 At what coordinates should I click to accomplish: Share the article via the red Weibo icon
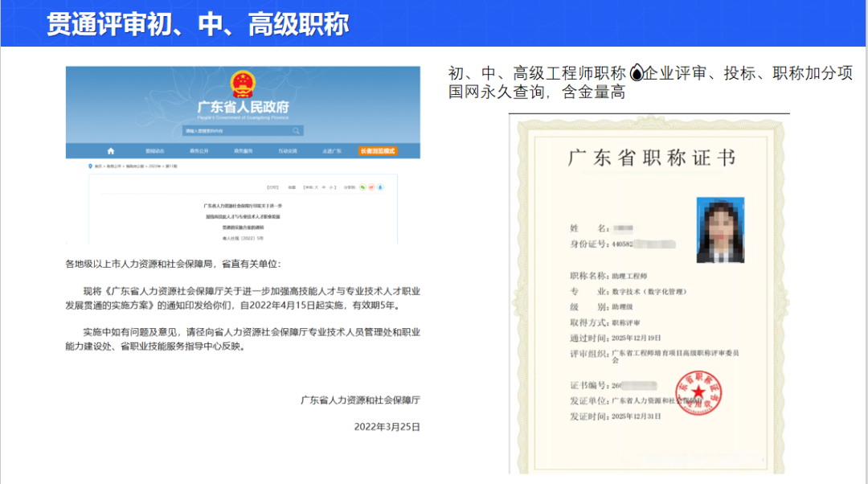coord(371,187)
